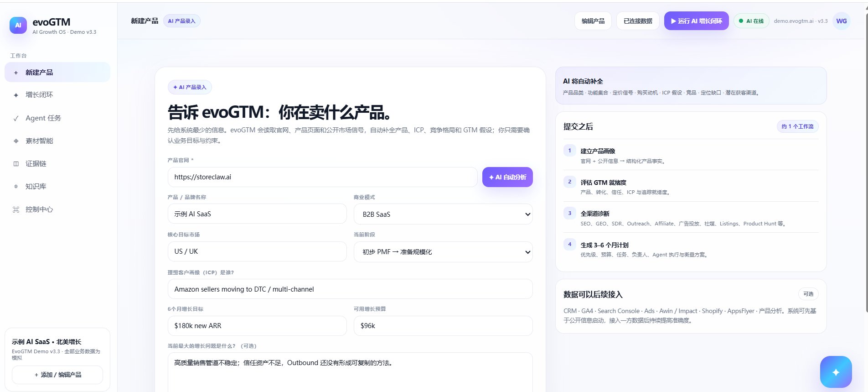Open 控制中心 in the sidebar
This screenshot has height=392, width=868.
(57, 209)
